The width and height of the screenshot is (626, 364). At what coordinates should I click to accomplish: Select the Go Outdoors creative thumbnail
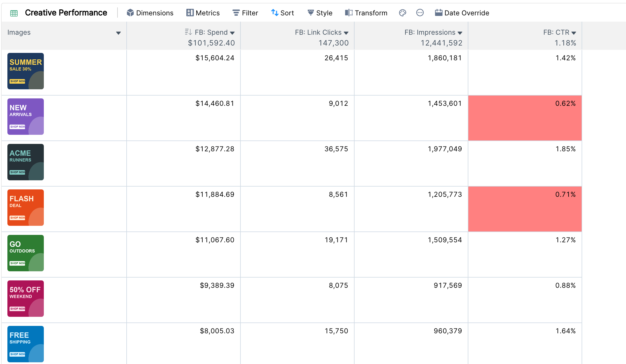coord(26,253)
